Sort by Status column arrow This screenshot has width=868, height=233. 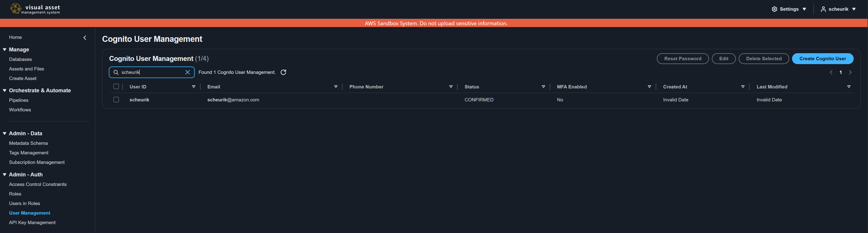click(543, 87)
